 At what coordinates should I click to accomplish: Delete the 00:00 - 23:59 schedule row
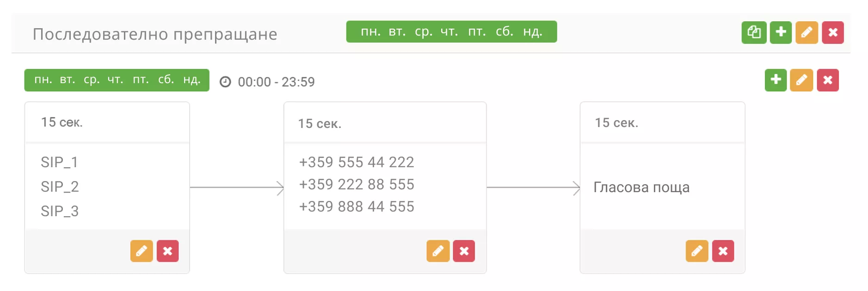(828, 80)
